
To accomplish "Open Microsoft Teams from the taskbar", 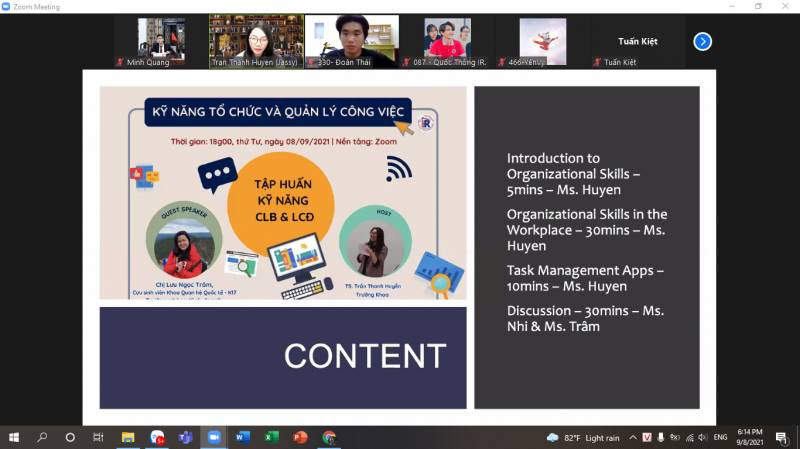I will (x=185, y=438).
